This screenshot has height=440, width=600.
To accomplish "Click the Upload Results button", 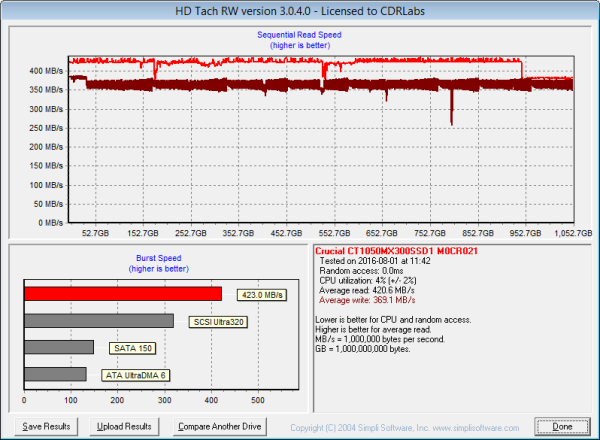I will pyautogui.click(x=124, y=426).
